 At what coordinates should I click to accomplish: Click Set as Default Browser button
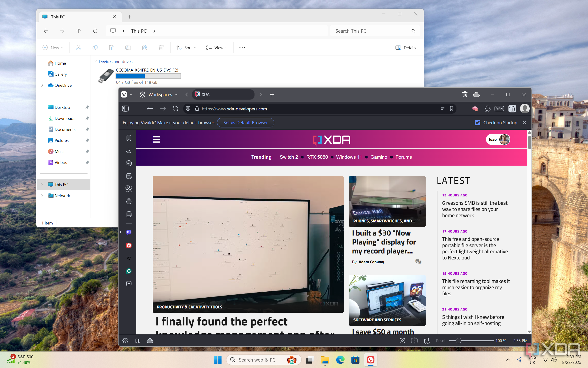tap(245, 123)
